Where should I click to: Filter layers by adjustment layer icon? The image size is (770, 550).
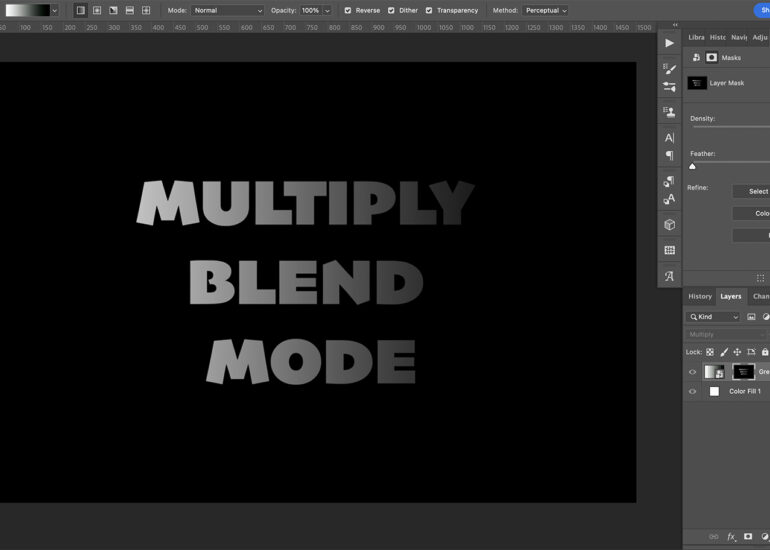pos(766,317)
